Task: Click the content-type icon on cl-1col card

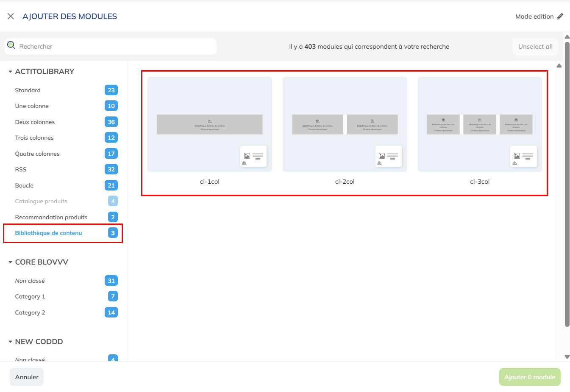Action: (253, 156)
